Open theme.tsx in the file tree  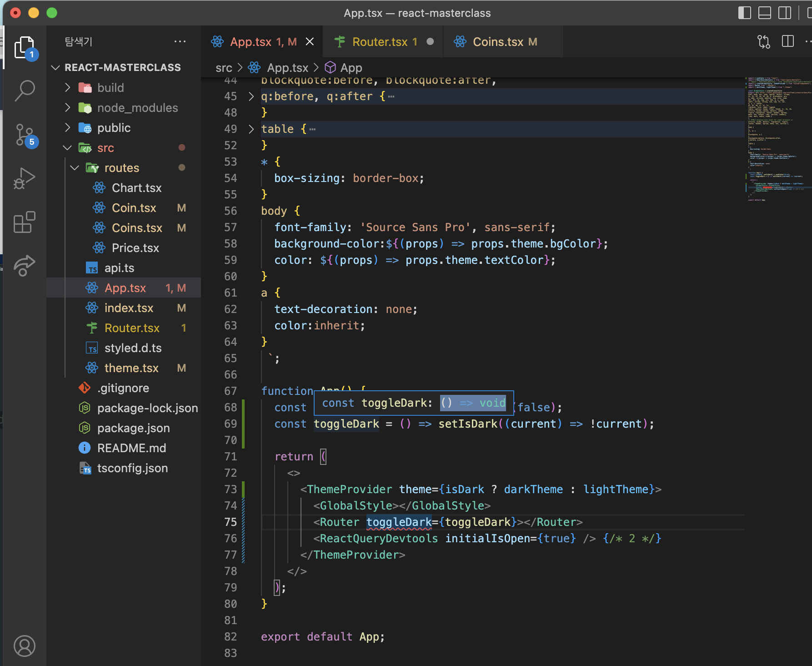point(131,368)
